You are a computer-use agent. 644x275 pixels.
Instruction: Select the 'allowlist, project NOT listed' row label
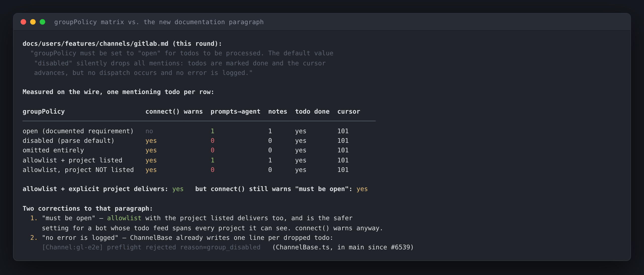(78, 170)
